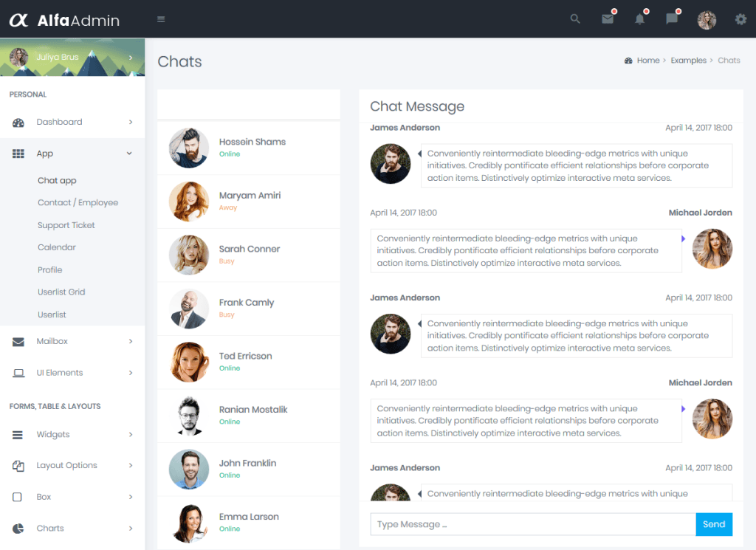756x550 pixels.
Task: Click the AlfaAdmin alpha logo icon
Action: point(18,20)
